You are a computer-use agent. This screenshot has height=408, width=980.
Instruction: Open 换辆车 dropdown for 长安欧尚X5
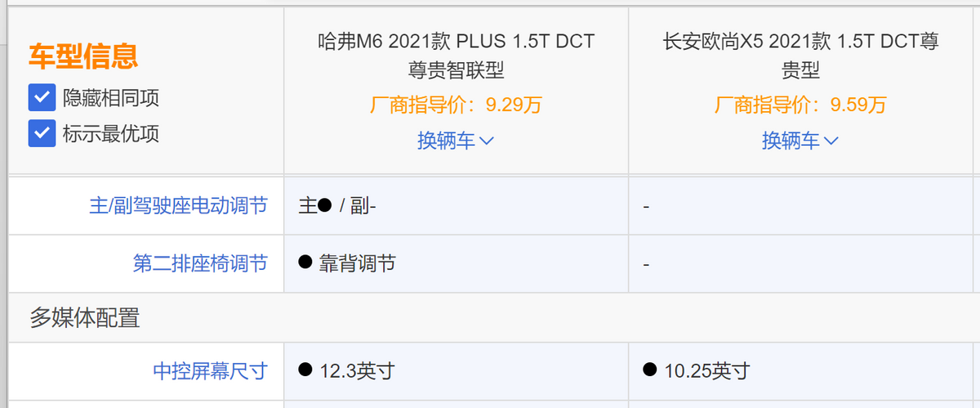click(800, 141)
